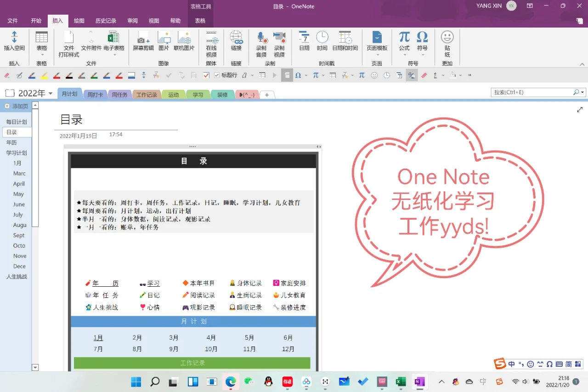The width and height of the screenshot is (588, 392).
Task: Insert the Date stamp
Action: (304, 41)
